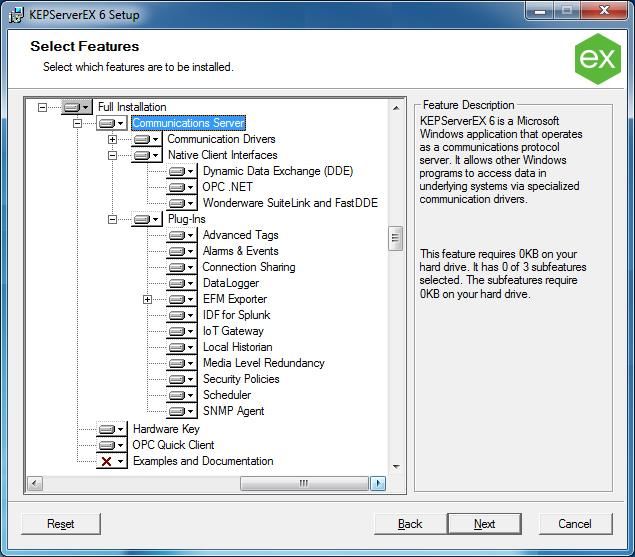This screenshot has width=635, height=557.
Task: Select the Native Client Interfaces label
Action: pos(222,155)
